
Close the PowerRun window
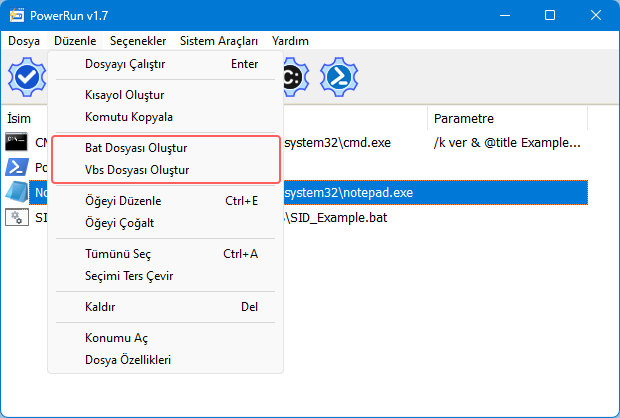[595, 15]
